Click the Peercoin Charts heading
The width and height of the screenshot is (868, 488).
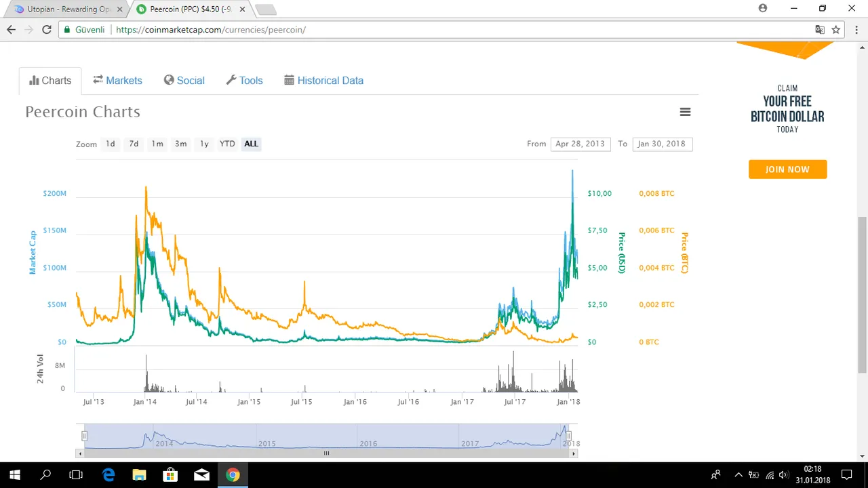[x=83, y=112]
